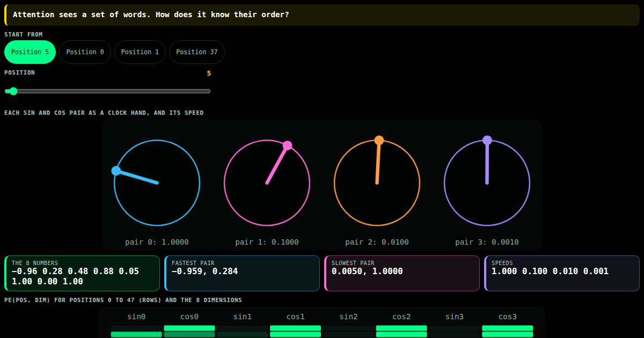Click the orange pair 2 clock dial

[377, 183]
